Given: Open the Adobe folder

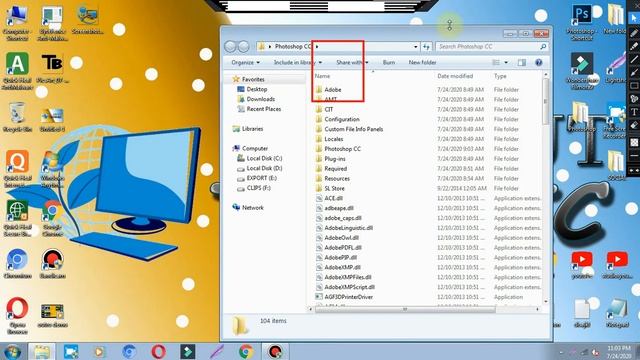Looking at the screenshot, I should click(333, 89).
